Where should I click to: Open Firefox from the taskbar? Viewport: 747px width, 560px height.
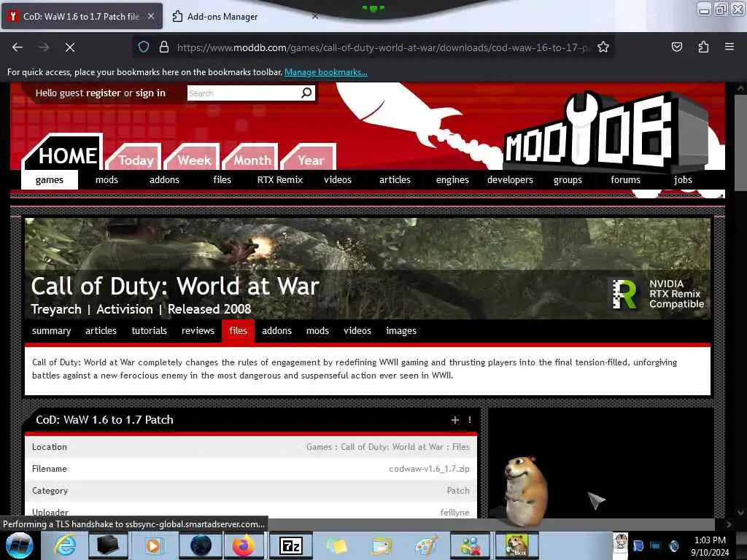244,545
